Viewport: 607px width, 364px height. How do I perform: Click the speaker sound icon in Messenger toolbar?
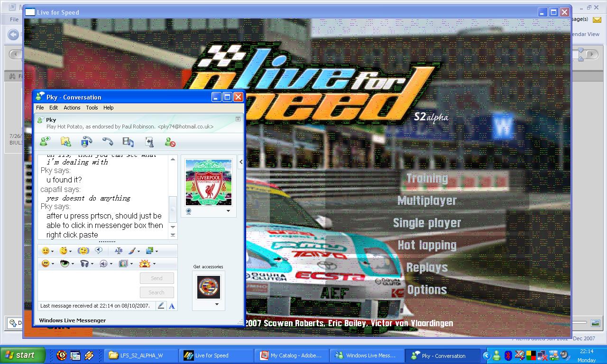(x=104, y=264)
